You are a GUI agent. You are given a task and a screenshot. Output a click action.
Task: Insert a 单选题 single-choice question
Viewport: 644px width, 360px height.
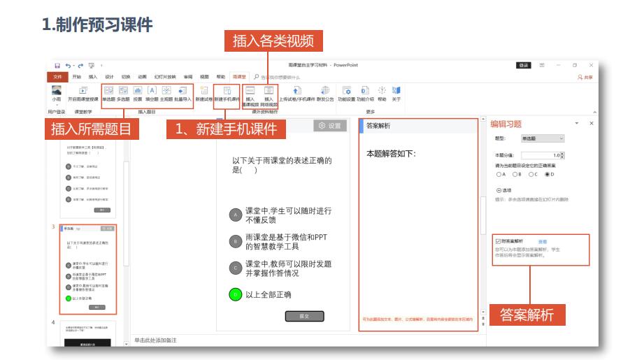[x=109, y=94]
